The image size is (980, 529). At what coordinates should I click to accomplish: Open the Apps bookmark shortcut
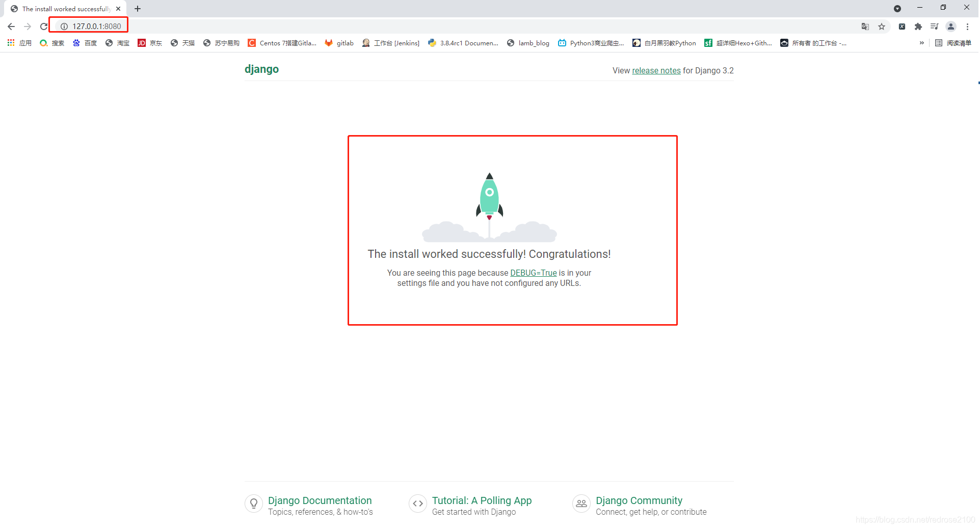coord(19,43)
